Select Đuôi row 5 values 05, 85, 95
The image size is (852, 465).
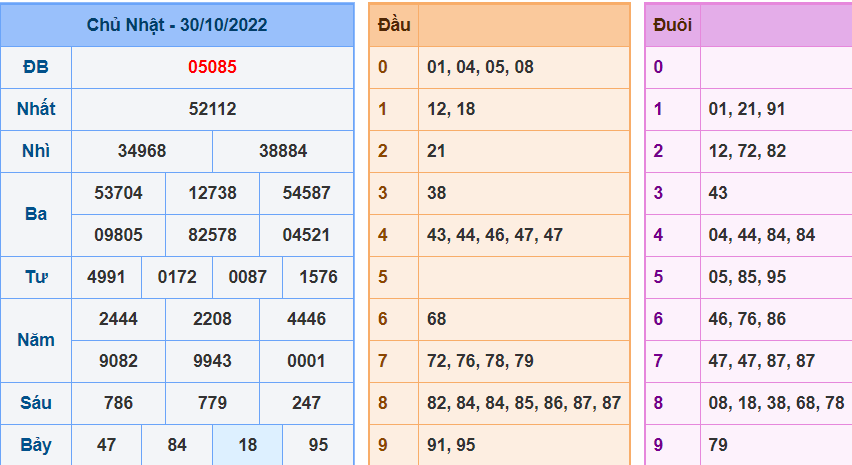[747, 277]
